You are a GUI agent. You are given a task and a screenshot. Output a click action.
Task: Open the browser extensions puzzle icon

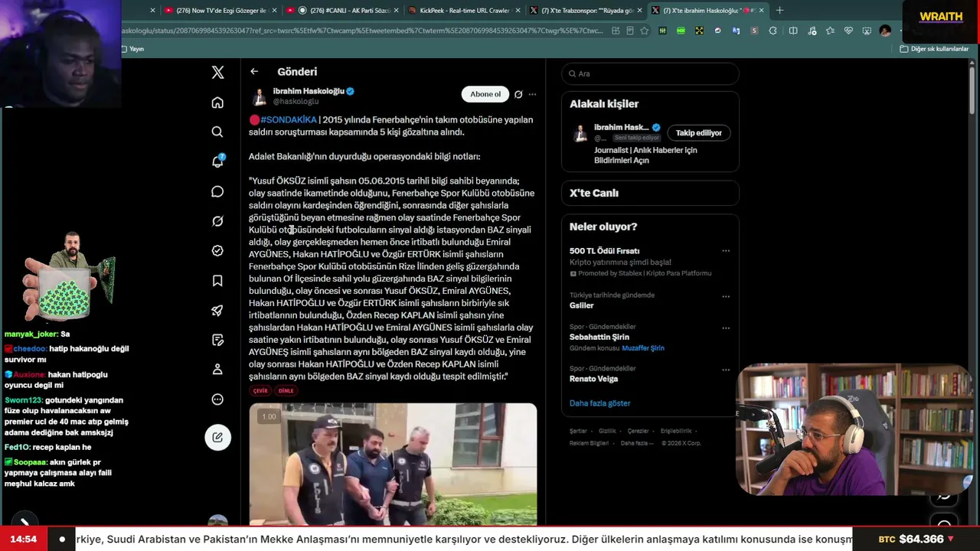(773, 31)
